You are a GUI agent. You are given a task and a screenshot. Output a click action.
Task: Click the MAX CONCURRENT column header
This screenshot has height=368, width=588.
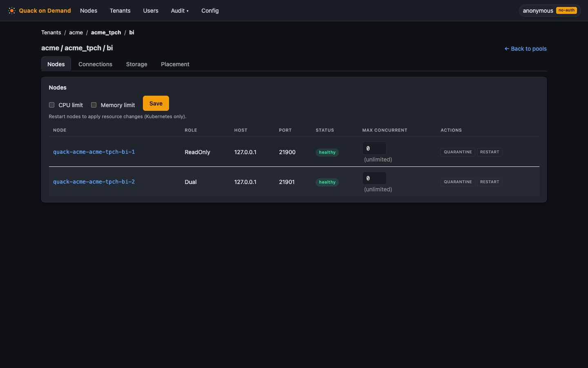pos(385,130)
